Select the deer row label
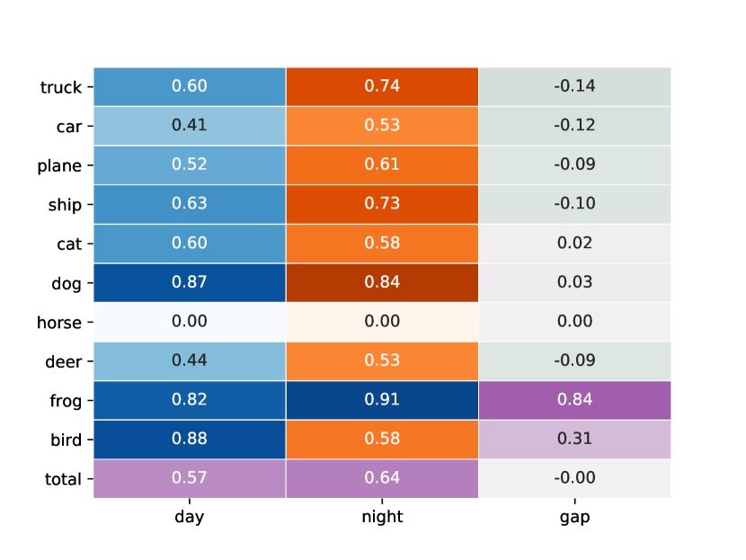The image size is (746, 560). point(63,361)
